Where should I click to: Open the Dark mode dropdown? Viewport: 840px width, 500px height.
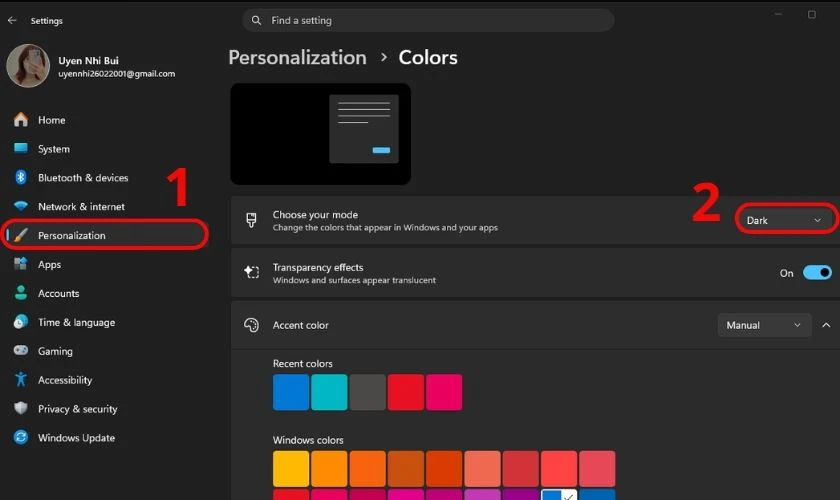pos(783,220)
